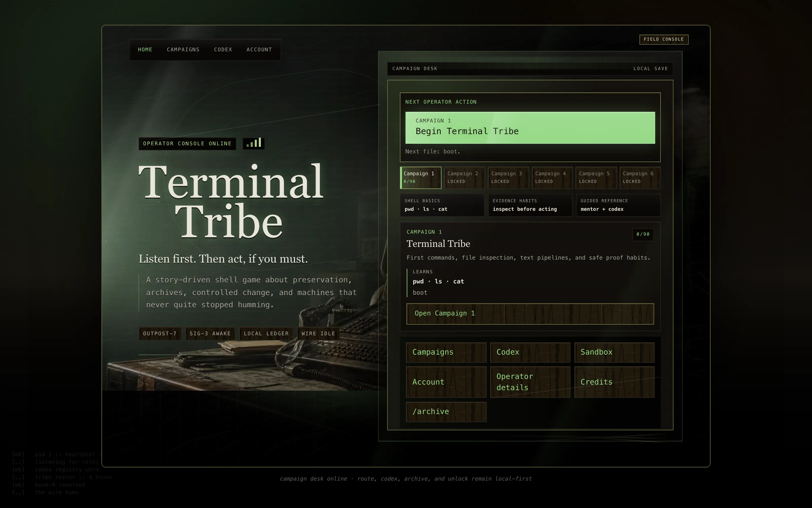Open the HOME nav item
The height and width of the screenshot is (508, 812).
pyautogui.click(x=145, y=49)
